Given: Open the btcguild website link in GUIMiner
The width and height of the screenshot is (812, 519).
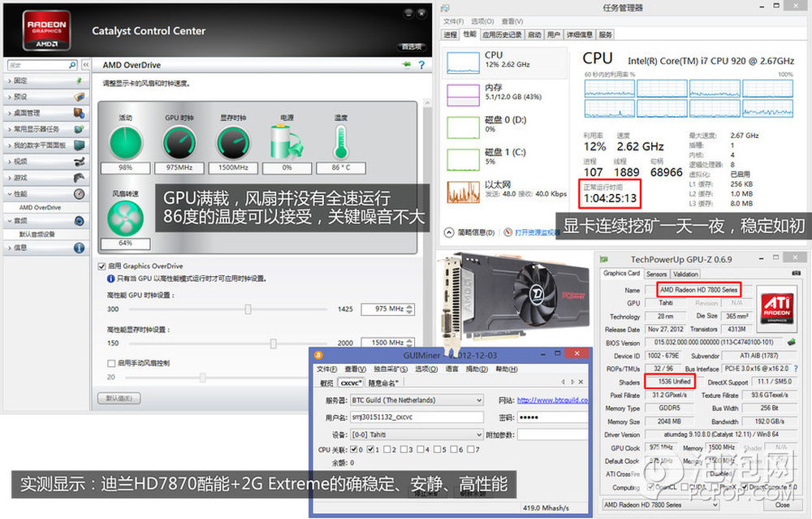Looking at the screenshot, I should coord(552,400).
